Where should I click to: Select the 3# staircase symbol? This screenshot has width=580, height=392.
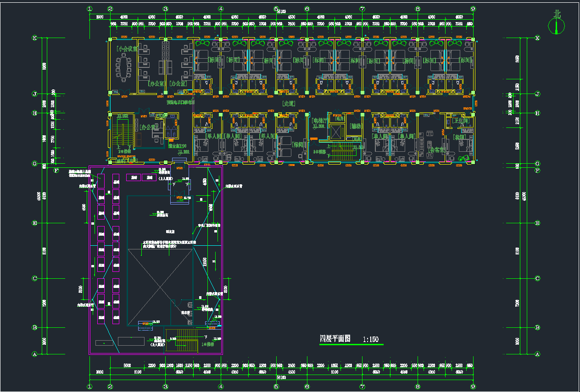tap(341, 153)
